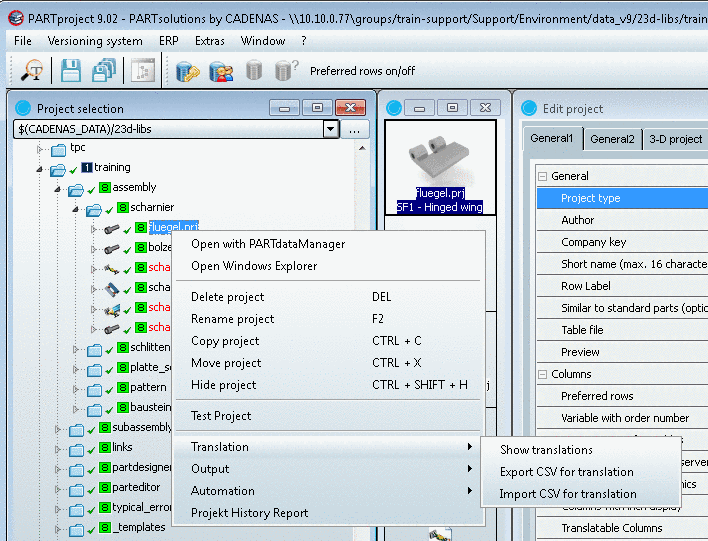Click the tree structure toolbar icon
Image resolution: width=708 pixels, height=541 pixels.
(143, 71)
